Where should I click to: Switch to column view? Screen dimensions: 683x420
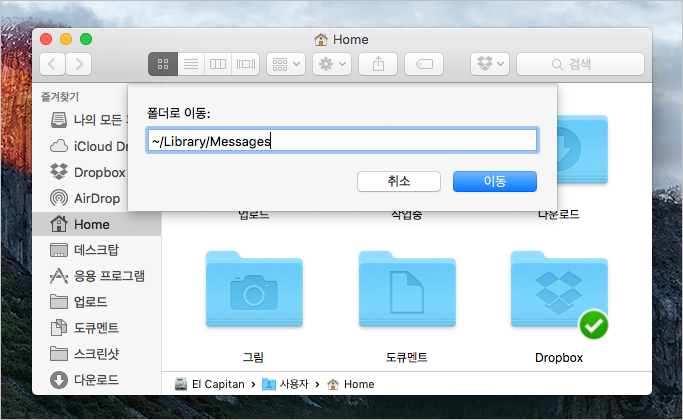coord(218,64)
